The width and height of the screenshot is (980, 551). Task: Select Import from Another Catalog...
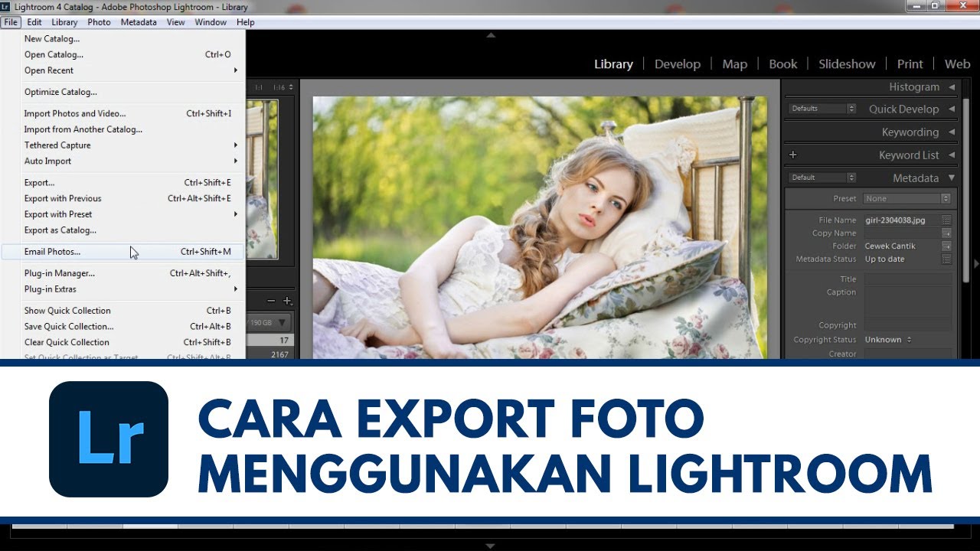(x=122, y=129)
